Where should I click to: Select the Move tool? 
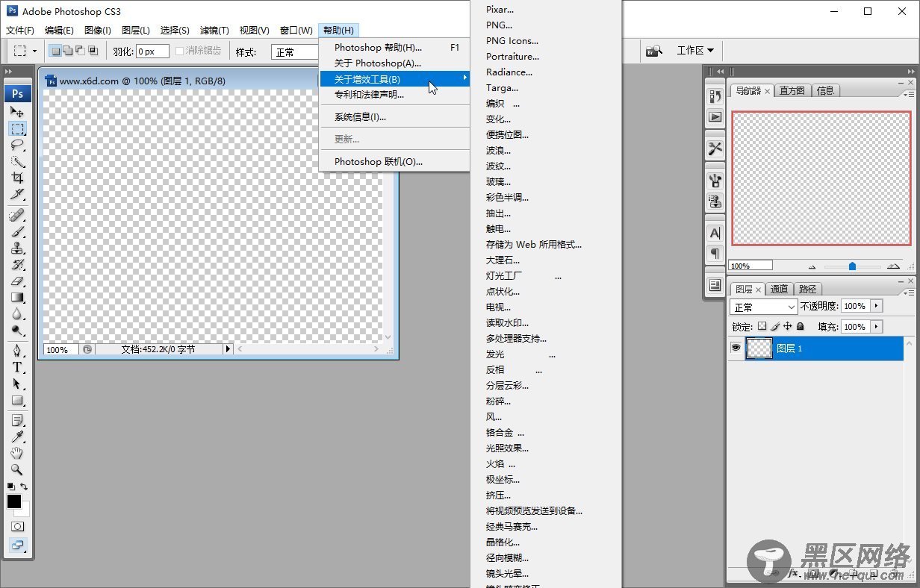tap(17, 112)
